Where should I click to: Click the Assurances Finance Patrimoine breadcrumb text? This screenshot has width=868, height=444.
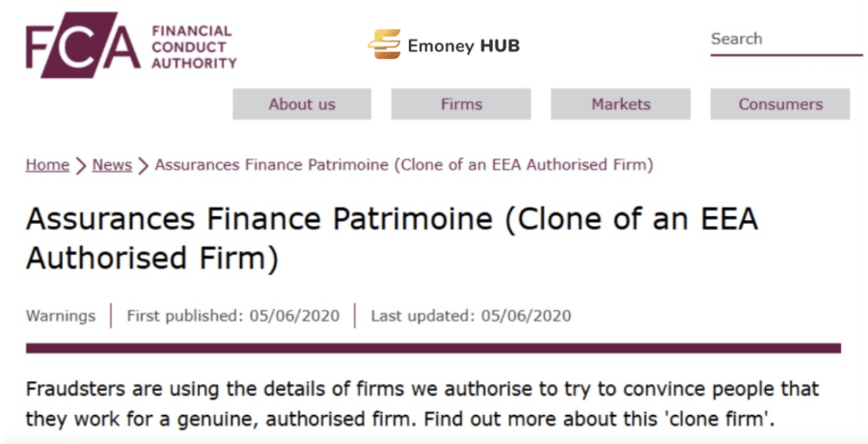pyautogui.click(x=404, y=165)
